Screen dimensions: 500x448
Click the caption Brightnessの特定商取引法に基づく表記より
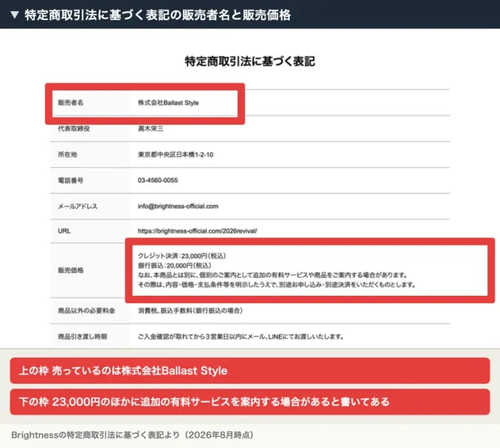(132, 435)
